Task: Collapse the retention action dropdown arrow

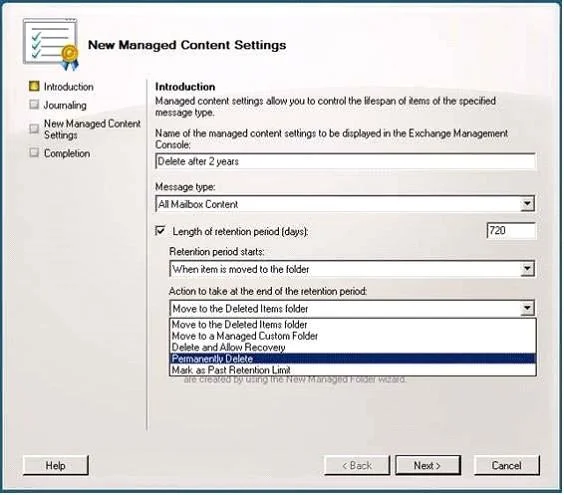Action: (527, 308)
